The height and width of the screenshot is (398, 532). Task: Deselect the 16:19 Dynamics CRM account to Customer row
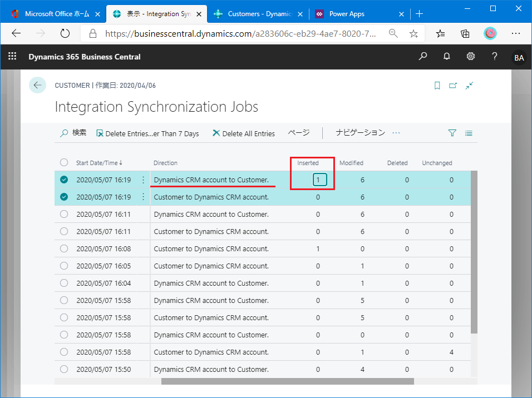coord(64,180)
